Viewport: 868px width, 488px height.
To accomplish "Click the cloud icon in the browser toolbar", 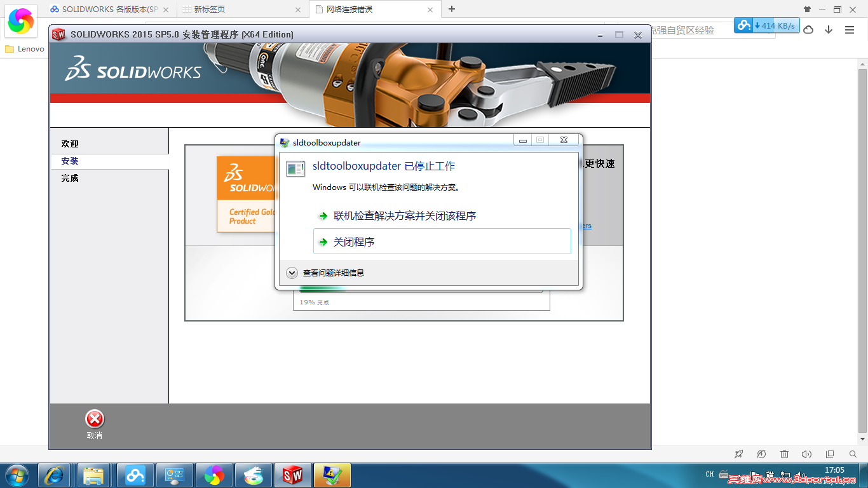I will pos(808,30).
